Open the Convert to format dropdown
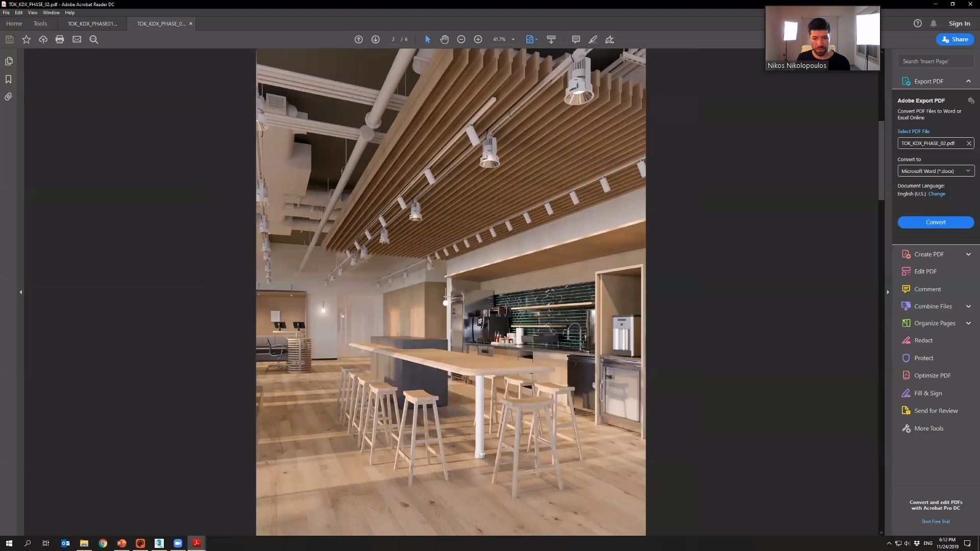Image resolution: width=980 pixels, height=551 pixels. coord(935,171)
